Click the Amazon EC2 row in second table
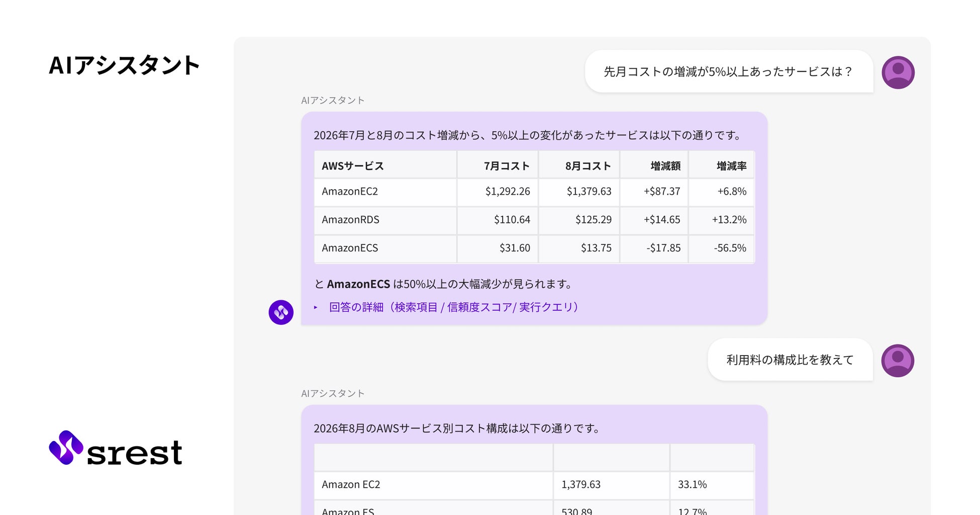 point(534,485)
